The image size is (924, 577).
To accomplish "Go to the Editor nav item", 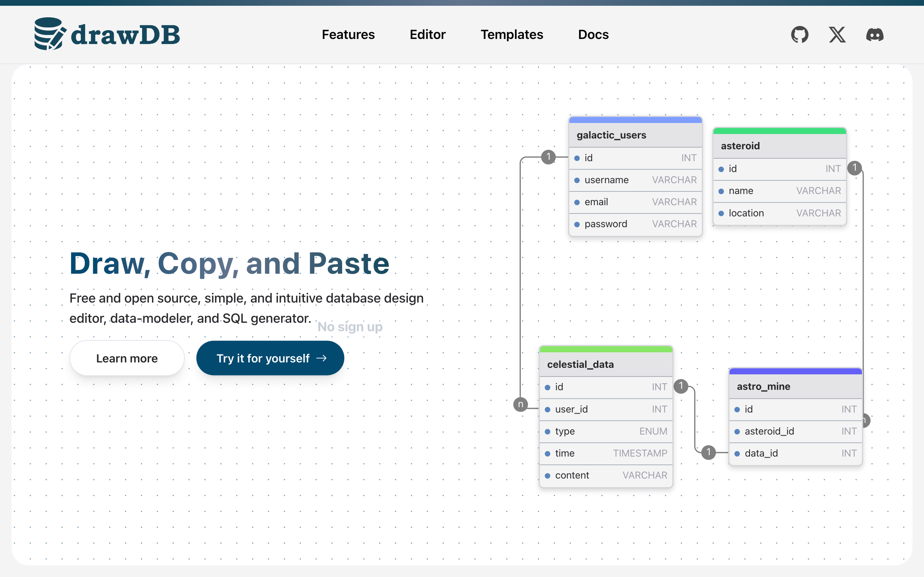I will pos(427,35).
